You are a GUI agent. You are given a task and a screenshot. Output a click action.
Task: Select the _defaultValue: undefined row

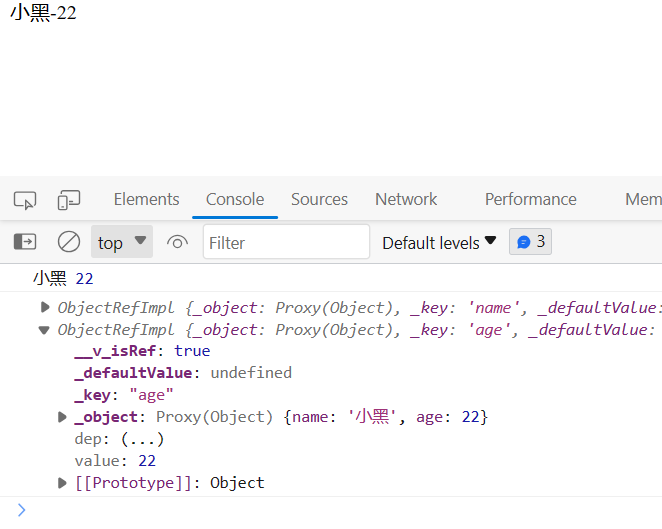tap(183, 373)
